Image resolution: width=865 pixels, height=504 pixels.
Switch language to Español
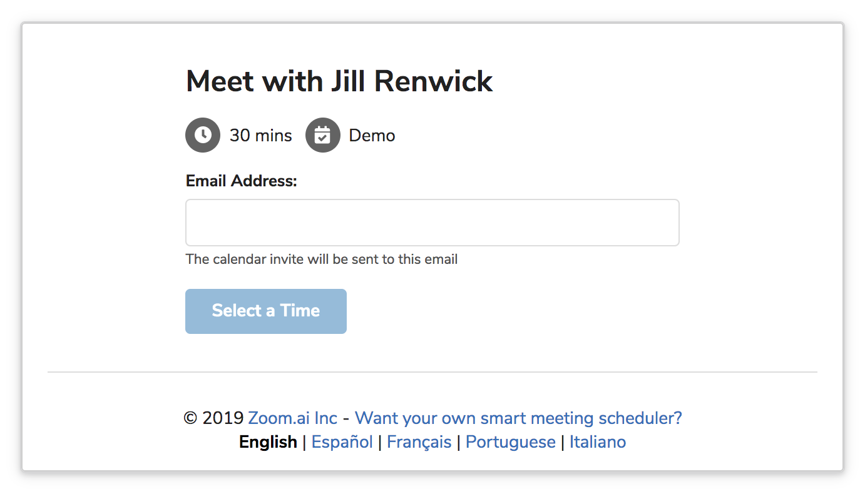tap(342, 442)
